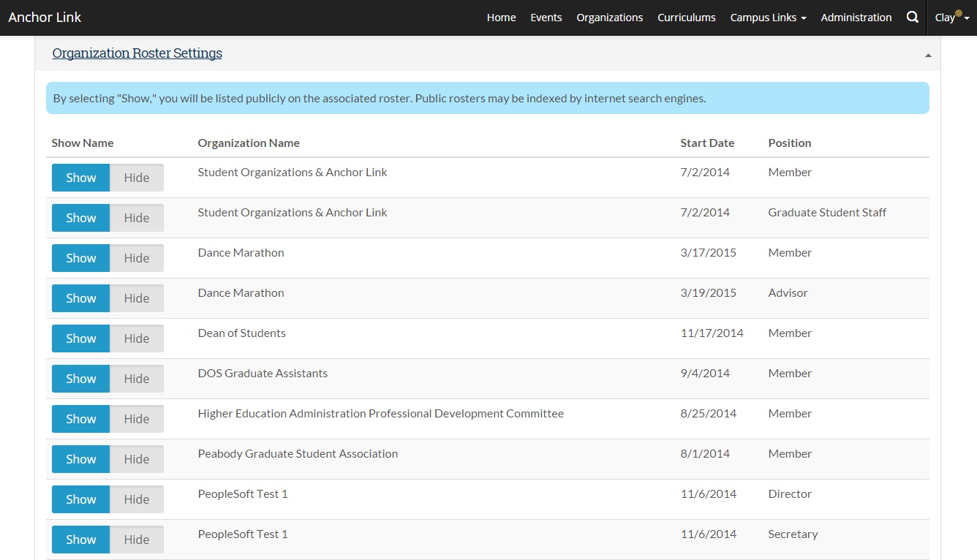The image size is (977, 560).
Task: Go to the Home menu item
Action: (501, 18)
